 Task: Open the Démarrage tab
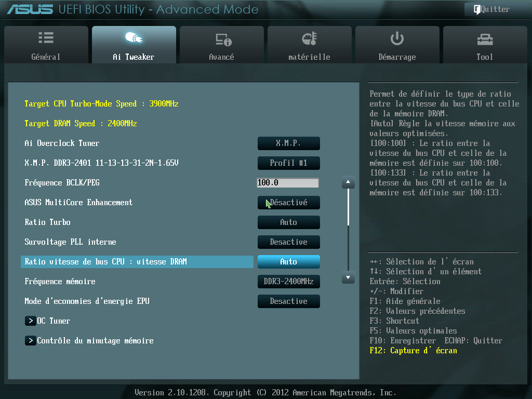[x=397, y=45]
